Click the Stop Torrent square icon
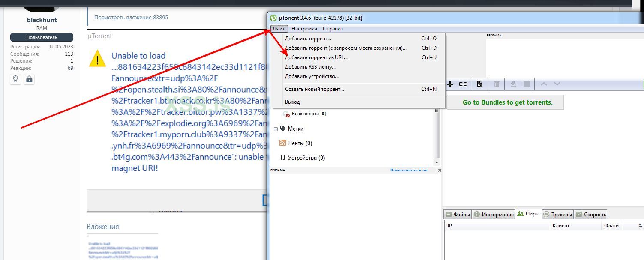 click(527, 84)
